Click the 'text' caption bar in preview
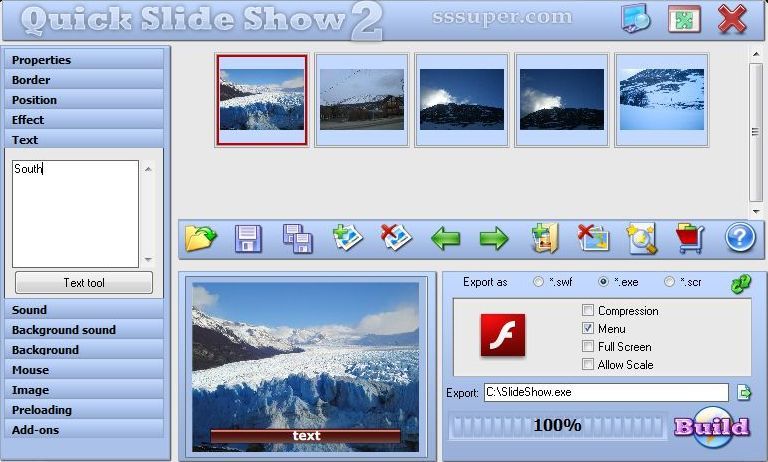Viewport: 768px width, 462px height. (x=306, y=436)
